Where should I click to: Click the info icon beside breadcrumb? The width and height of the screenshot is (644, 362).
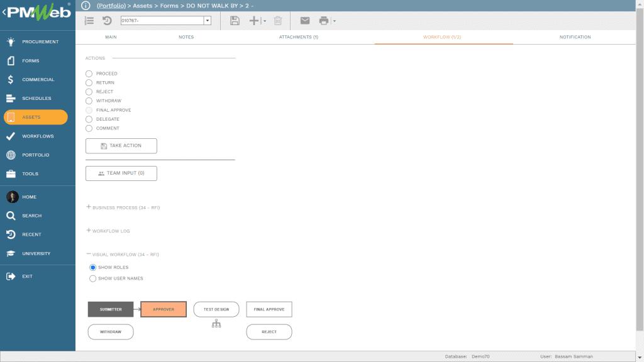pyautogui.click(x=86, y=6)
